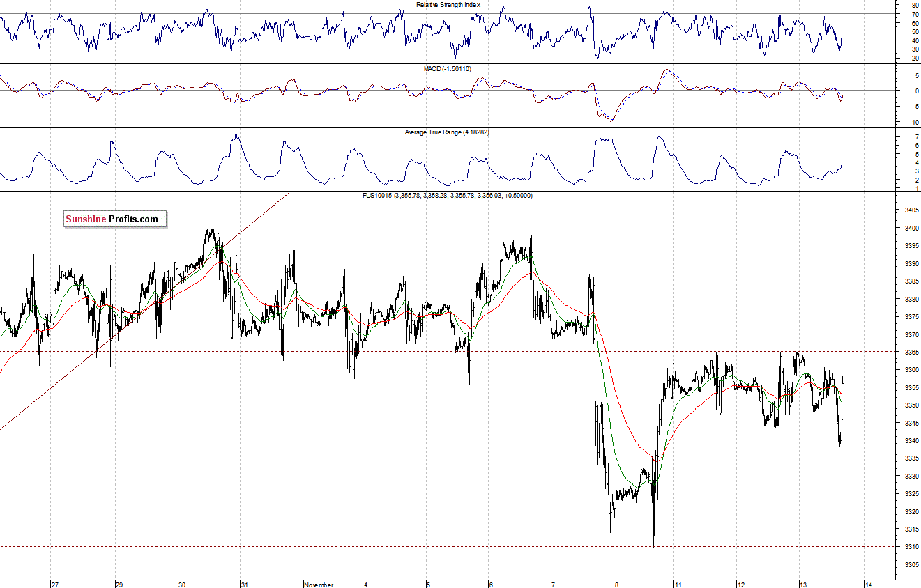
Task: Click the 3380 price axis label
Action: click(911, 300)
